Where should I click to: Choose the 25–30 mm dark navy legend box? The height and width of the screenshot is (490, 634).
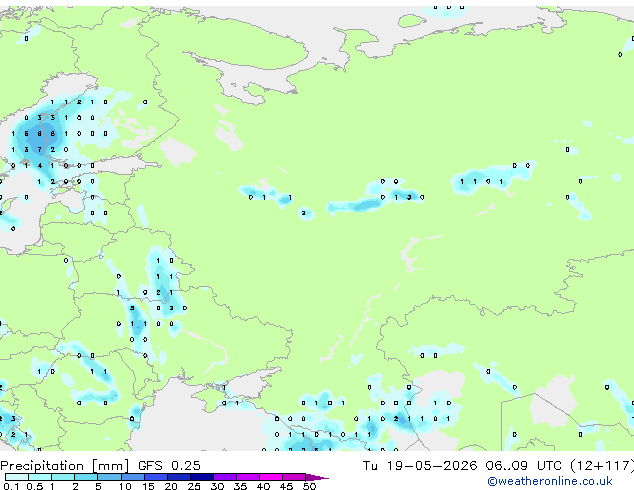[202, 477]
